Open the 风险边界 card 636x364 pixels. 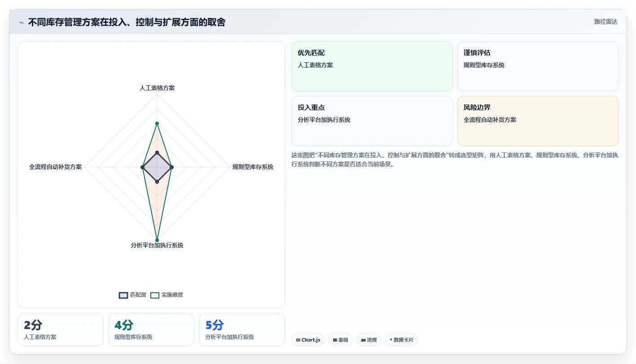(x=538, y=121)
